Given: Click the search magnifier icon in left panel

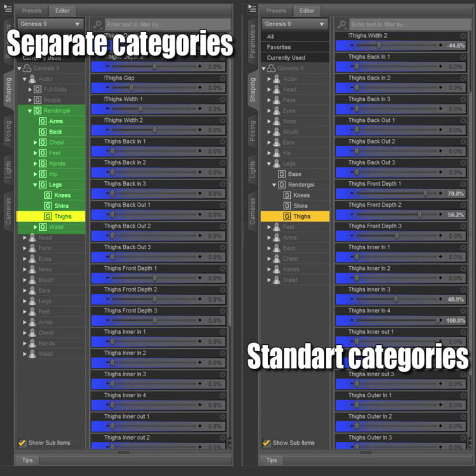Looking at the screenshot, I should pyautogui.click(x=98, y=24).
